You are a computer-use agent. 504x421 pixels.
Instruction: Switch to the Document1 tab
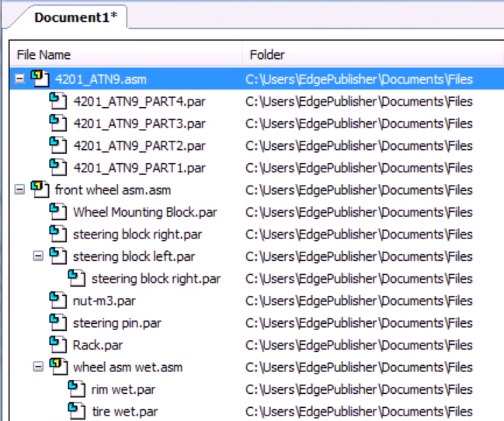click(x=75, y=16)
